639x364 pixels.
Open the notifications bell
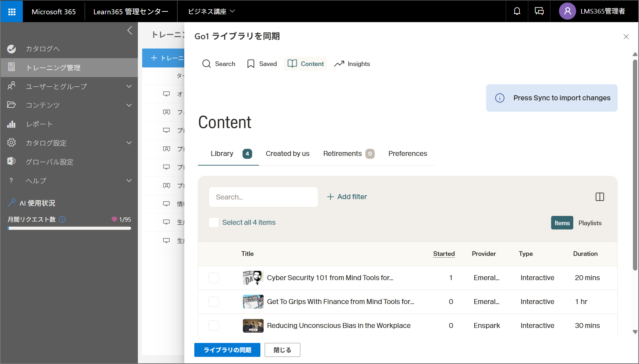(517, 11)
